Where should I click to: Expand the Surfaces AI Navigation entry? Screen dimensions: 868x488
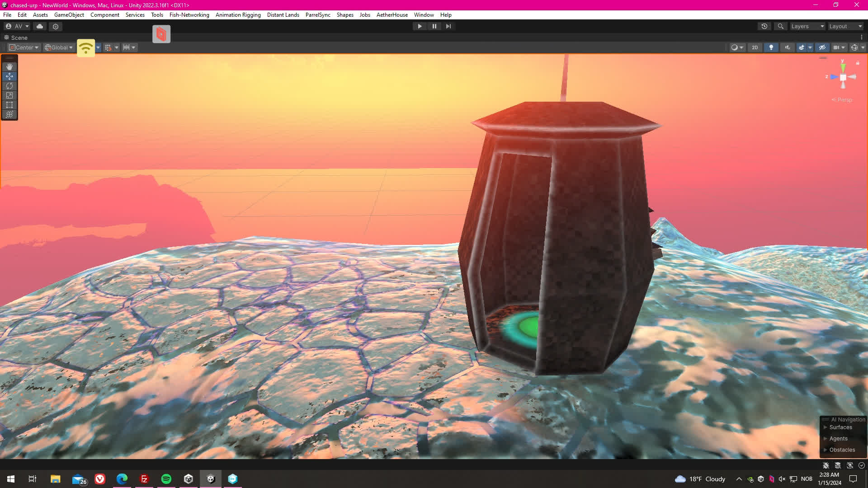pos(840,427)
